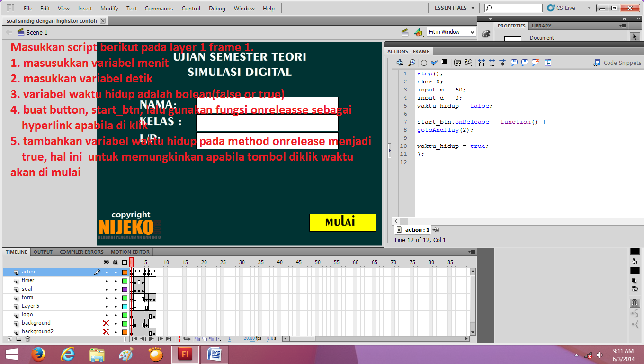Click the yellow MULAI button on stage
This screenshot has height=364, width=644.
click(x=342, y=222)
